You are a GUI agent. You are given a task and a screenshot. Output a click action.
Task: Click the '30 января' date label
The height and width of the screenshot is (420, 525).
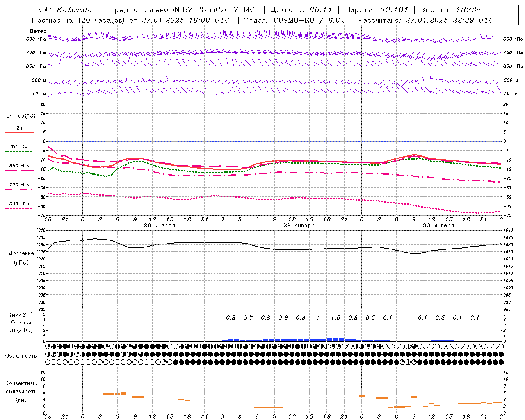[x=438, y=226]
